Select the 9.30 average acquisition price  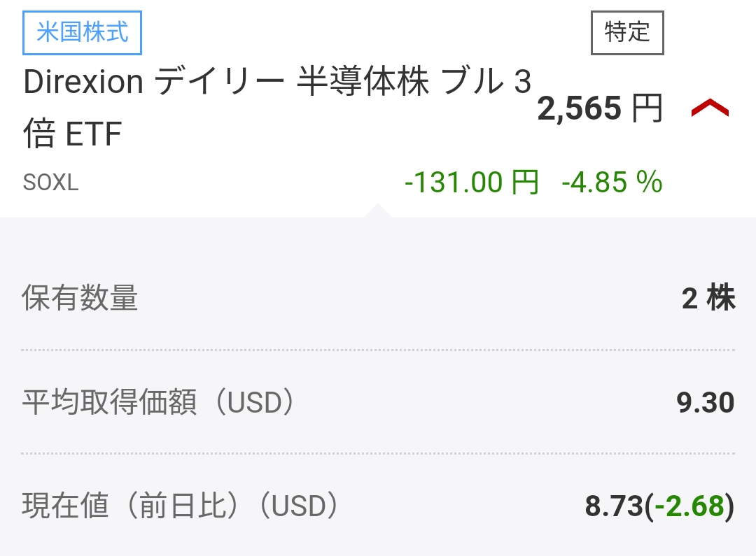click(x=706, y=403)
